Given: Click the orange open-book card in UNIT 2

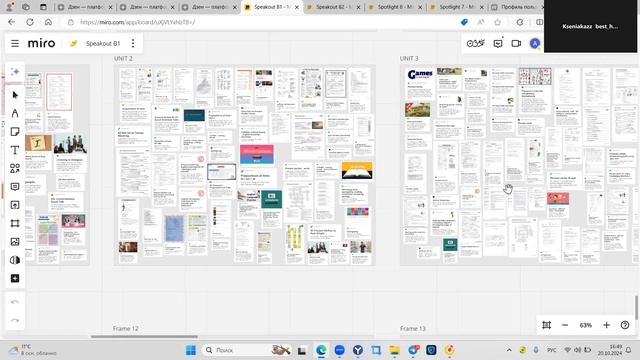Looking at the screenshot, I should pyautogui.click(x=357, y=171).
